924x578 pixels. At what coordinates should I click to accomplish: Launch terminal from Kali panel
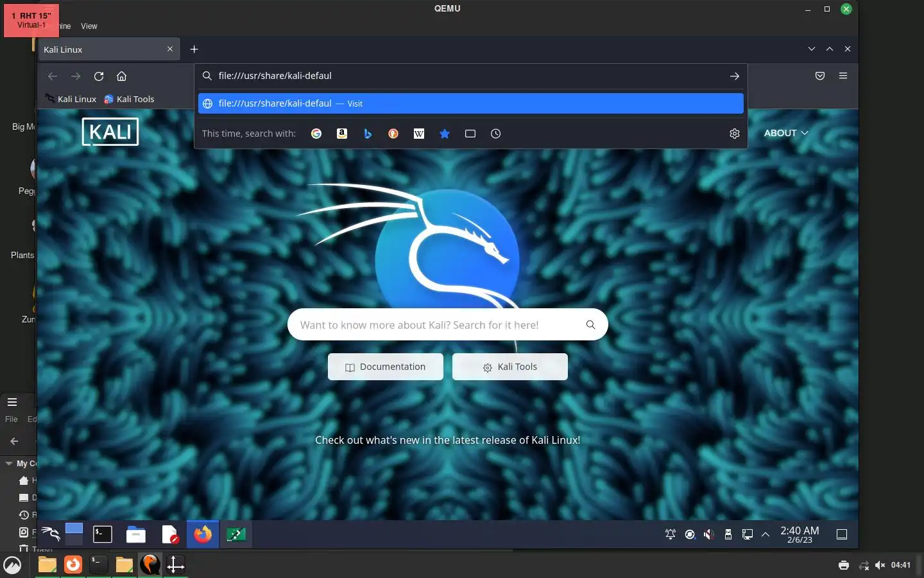point(103,534)
